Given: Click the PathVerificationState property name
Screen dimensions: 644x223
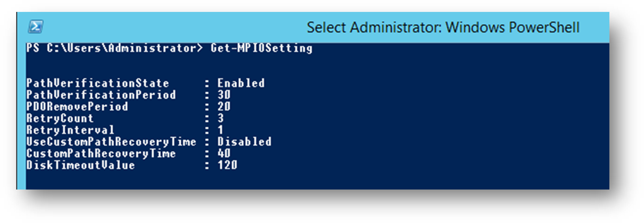Looking at the screenshot, I should click(98, 83).
